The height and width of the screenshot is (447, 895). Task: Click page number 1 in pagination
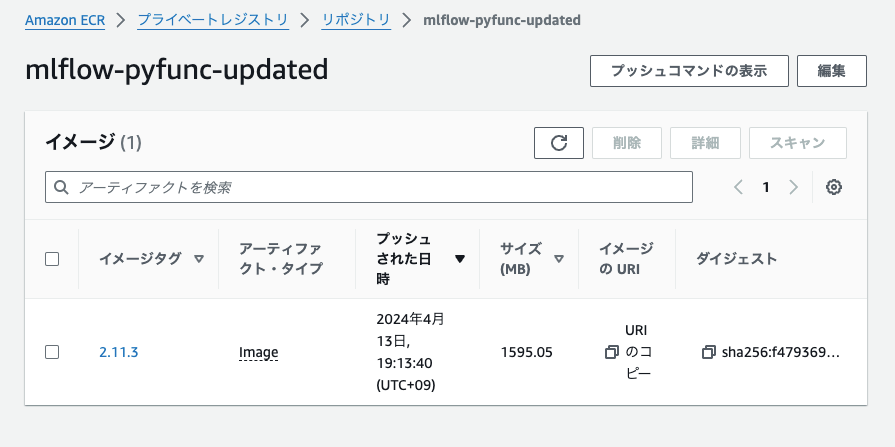point(766,187)
